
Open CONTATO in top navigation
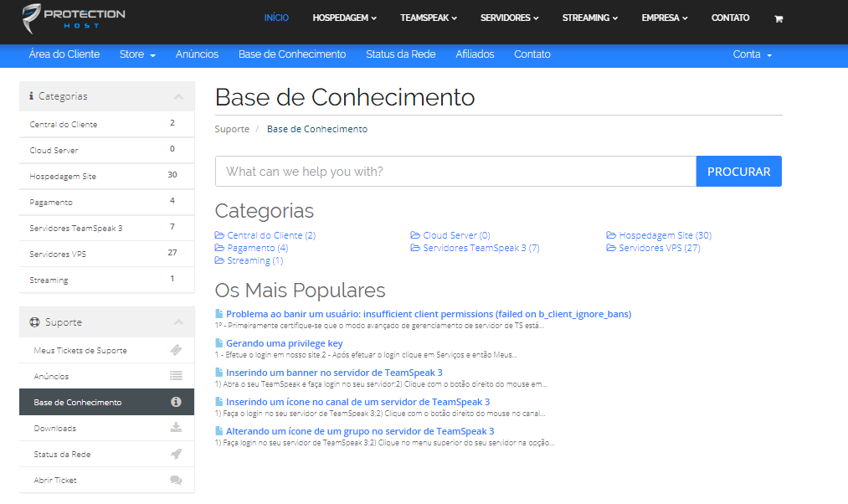[730, 18]
